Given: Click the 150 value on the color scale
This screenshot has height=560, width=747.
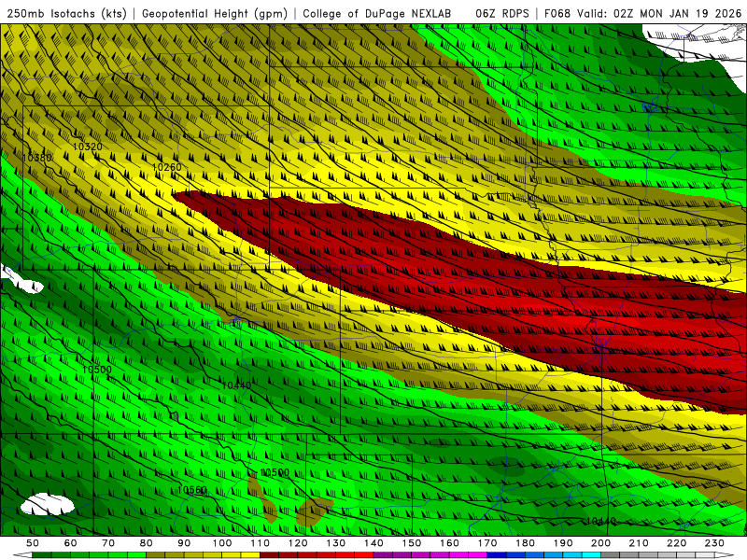Looking at the screenshot, I should tap(412, 543).
